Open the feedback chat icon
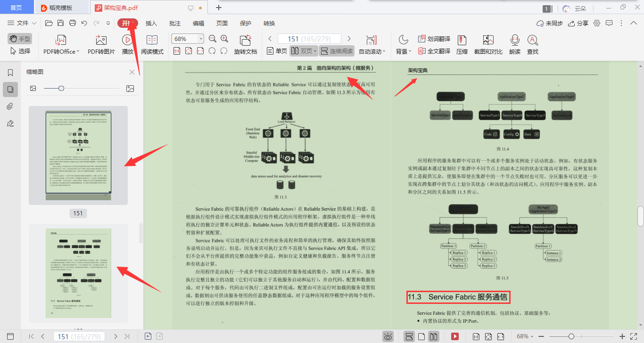The image size is (644, 343). click(x=609, y=23)
